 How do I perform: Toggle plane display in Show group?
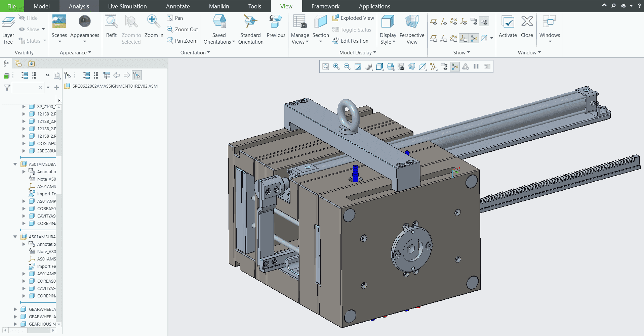tap(434, 21)
